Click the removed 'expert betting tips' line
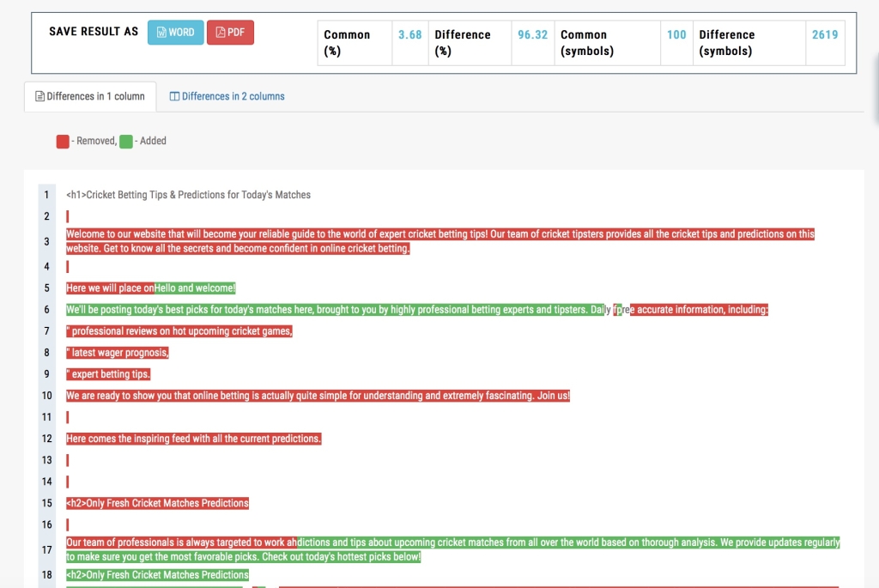This screenshot has width=879, height=588. [x=109, y=374]
